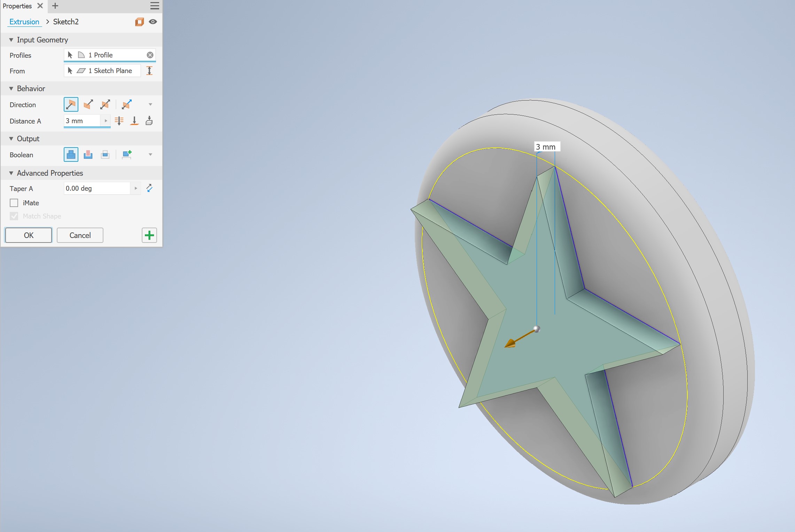Collapse the Output section
This screenshot has width=795, height=532.
[x=11, y=138]
